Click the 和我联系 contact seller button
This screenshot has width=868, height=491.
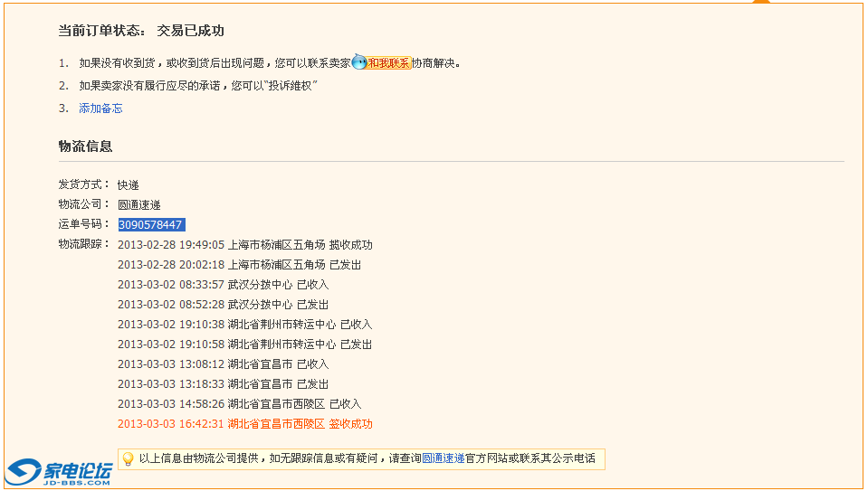click(388, 63)
